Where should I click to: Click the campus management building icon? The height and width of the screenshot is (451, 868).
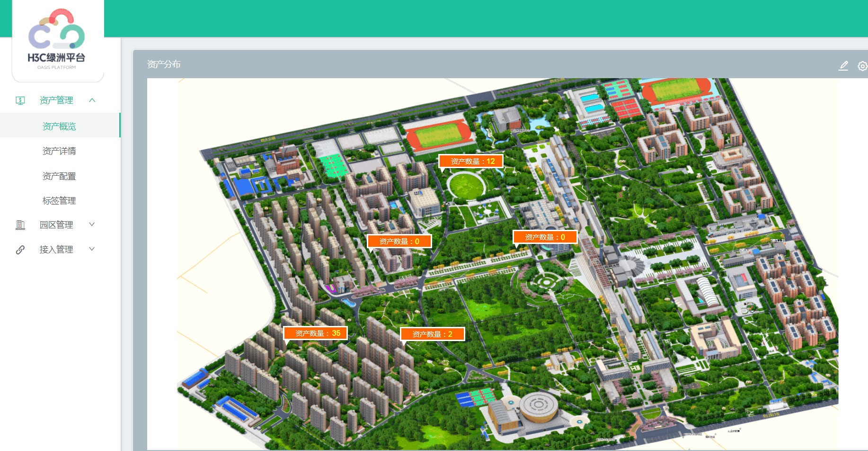pyautogui.click(x=20, y=225)
